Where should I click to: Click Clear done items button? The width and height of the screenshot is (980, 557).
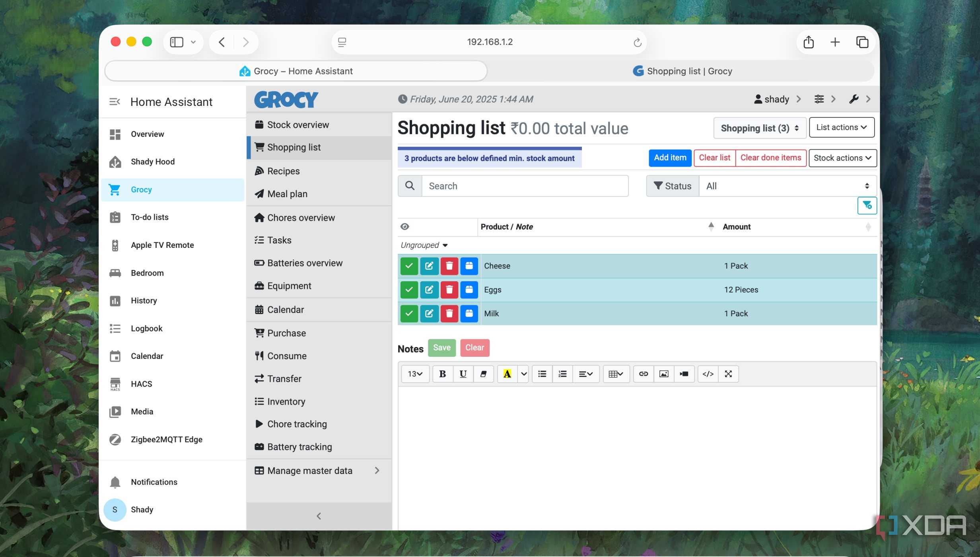click(x=771, y=158)
